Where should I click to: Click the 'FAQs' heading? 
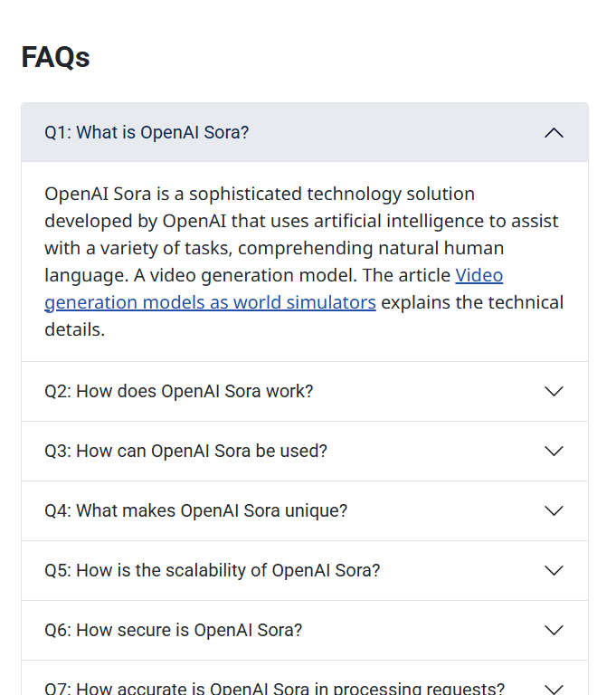[x=55, y=57]
